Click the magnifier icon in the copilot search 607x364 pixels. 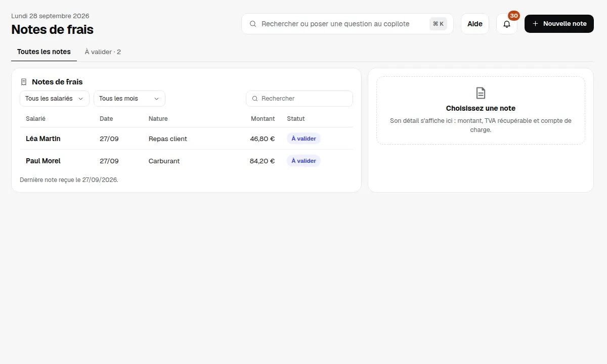point(253,24)
